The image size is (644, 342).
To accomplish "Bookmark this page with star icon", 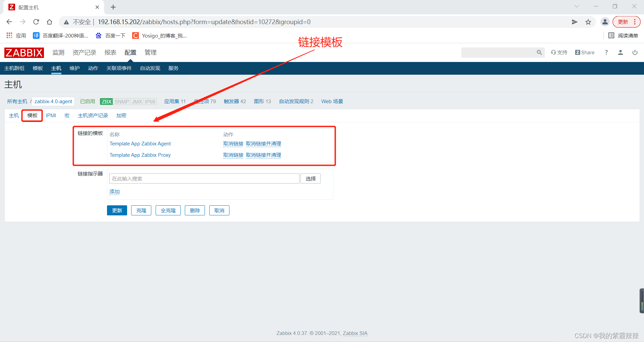I will 588,22.
